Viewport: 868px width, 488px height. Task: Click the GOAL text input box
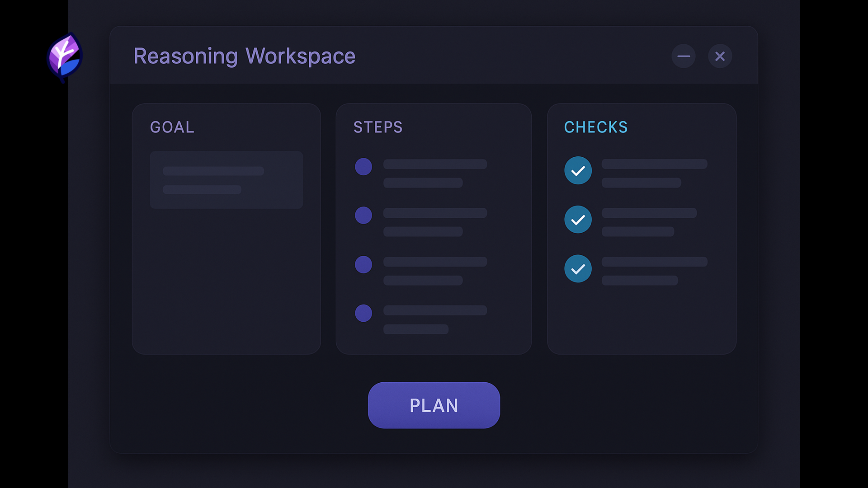pos(226,180)
